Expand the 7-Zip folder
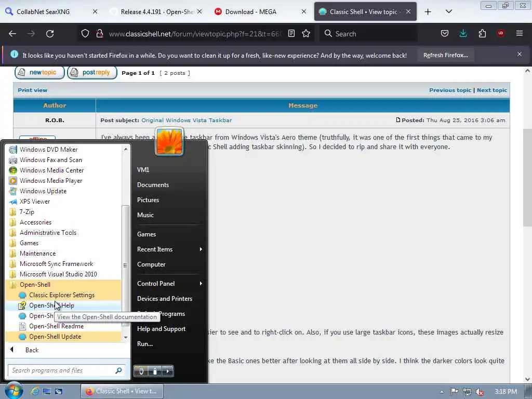The height and width of the screenshot is (399, 532). point(63,212)
